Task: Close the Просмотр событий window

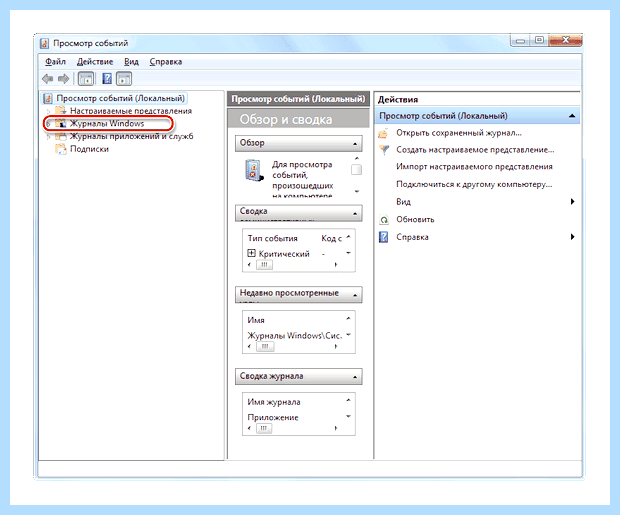Action: click(x=565, y=40)
